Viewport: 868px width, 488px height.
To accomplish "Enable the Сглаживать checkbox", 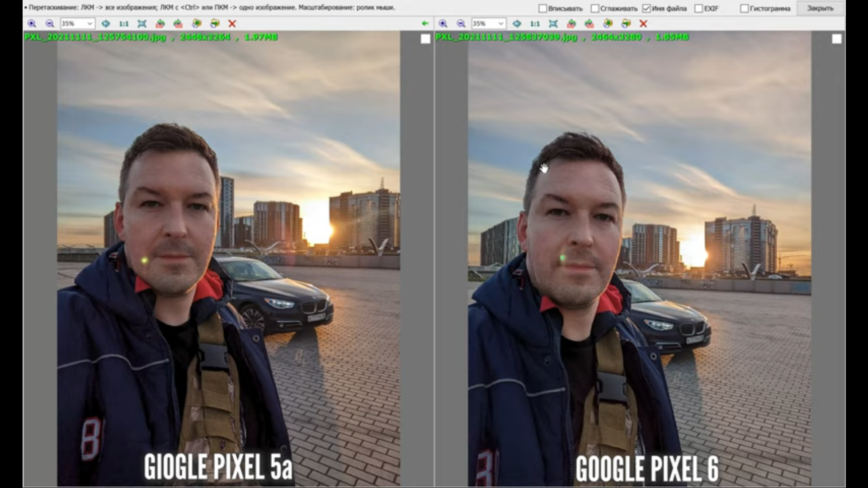I will click(x=595, y=9).
